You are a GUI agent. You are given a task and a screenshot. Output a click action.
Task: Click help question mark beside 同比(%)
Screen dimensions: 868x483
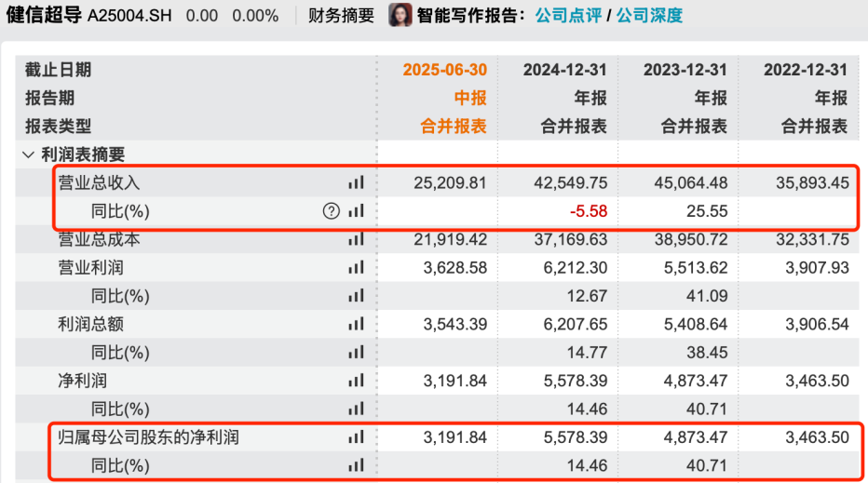(331, 211)
